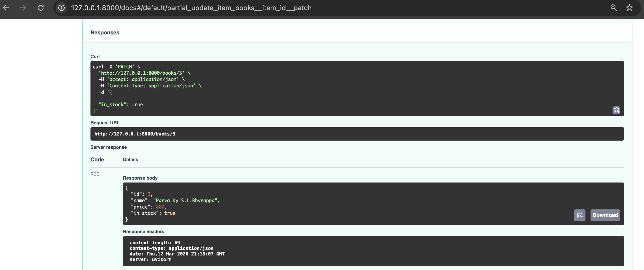644x270 pixels.
Task: Select the in_stock value in the response
Action: pyautogui.click(x=170, y=213)
